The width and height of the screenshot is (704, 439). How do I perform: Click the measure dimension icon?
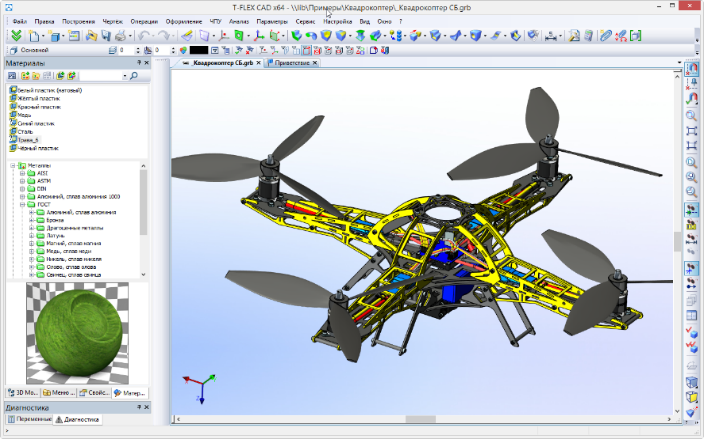(551, 36)
